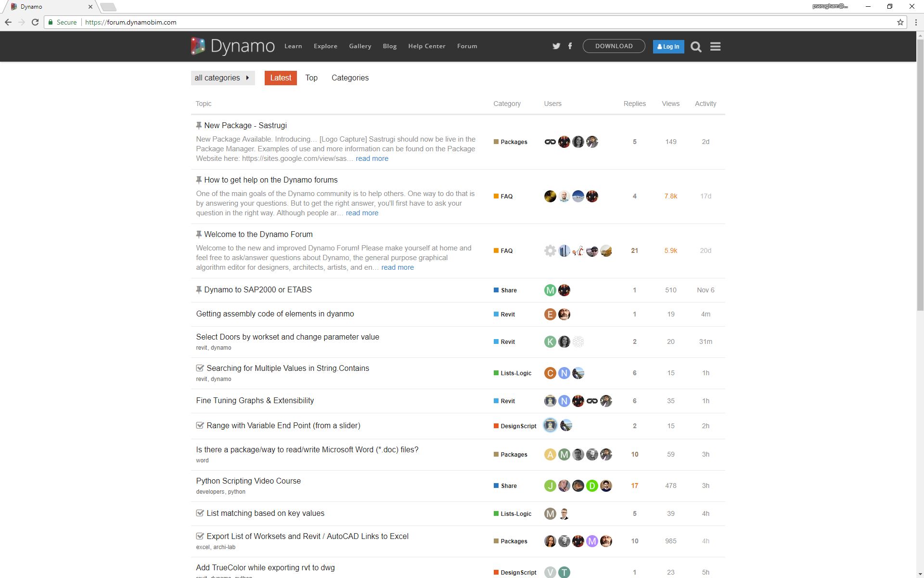Click DesignScript category on Range row

515,426
